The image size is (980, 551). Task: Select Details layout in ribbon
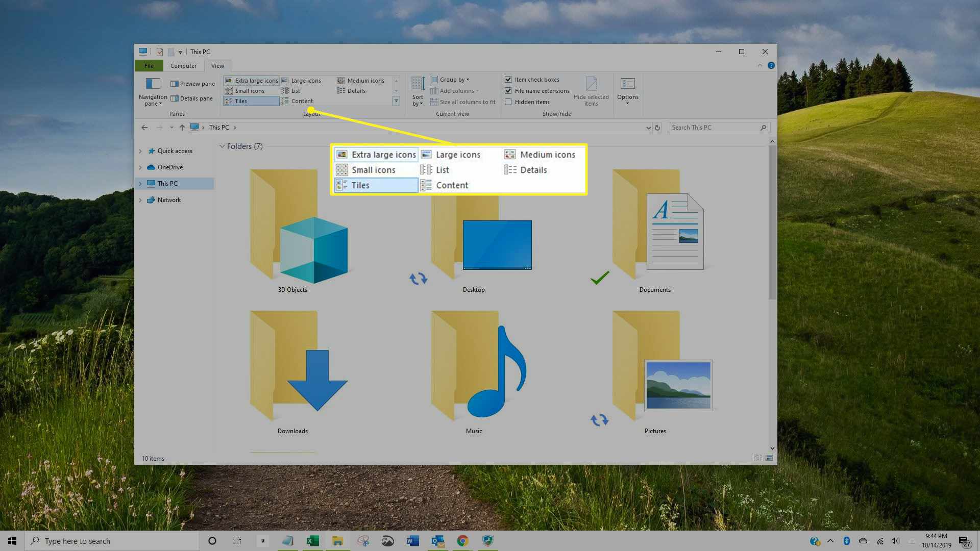click(351, 91)
